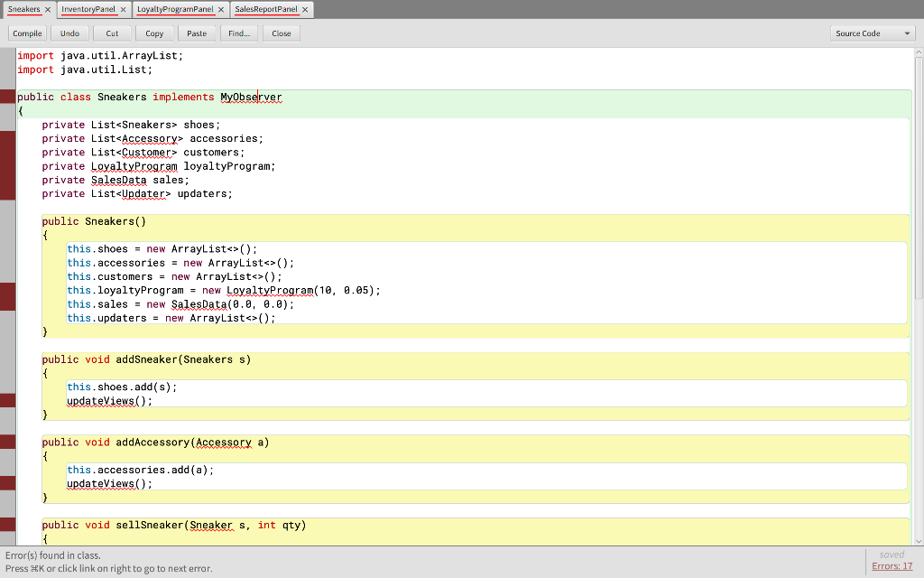Open the Find dialog
Image resolution: width=924 pixels, height=578 pixels.
point(238,33)
